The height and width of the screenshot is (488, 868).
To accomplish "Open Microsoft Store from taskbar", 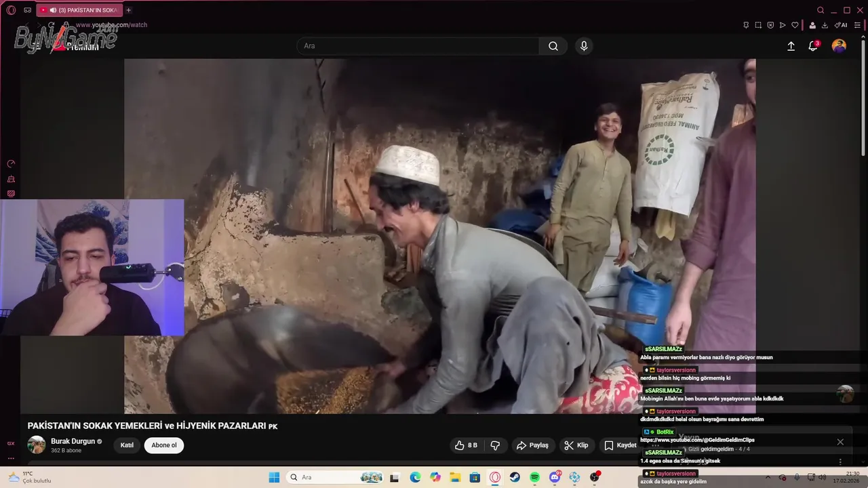I will (x=475, y=477).
